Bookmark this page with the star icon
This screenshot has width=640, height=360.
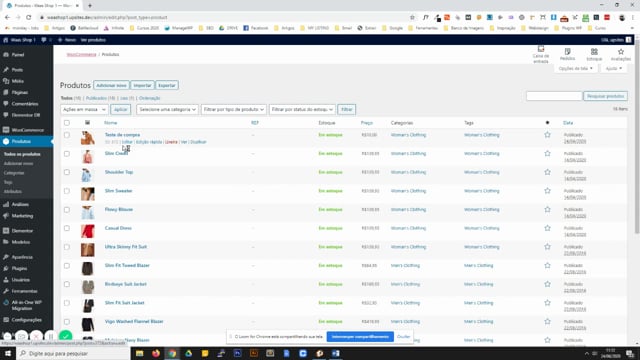[412, 18]
